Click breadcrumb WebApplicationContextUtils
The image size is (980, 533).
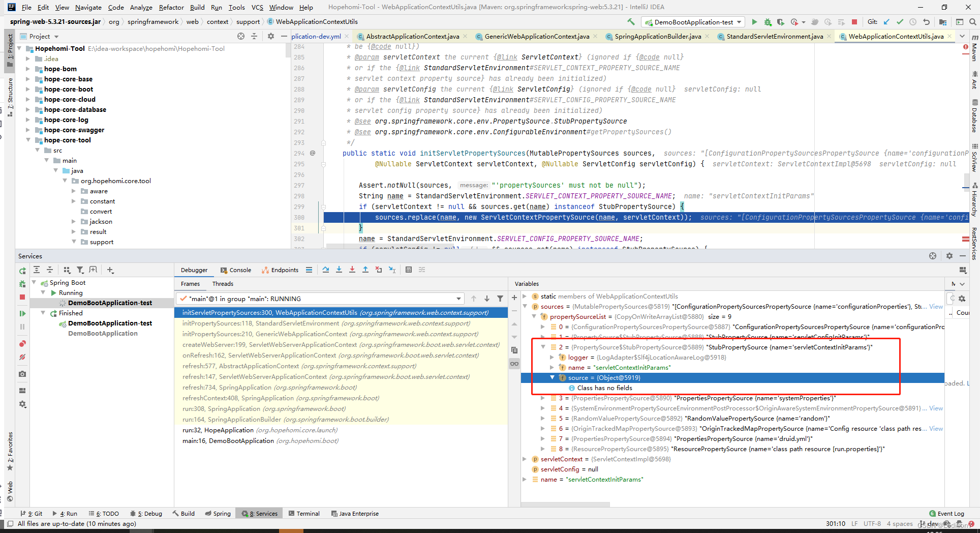313,21
